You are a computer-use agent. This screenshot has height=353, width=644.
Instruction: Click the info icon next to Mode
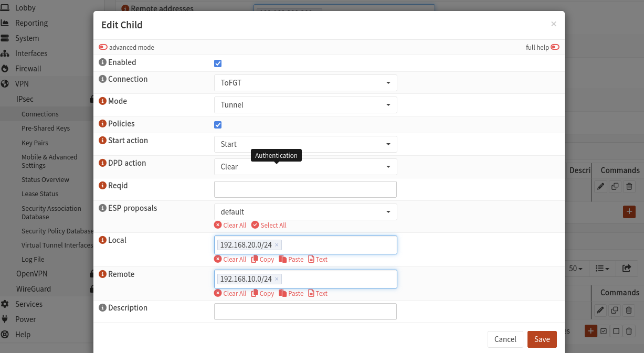pyautogui.click(x=103, y=101)
